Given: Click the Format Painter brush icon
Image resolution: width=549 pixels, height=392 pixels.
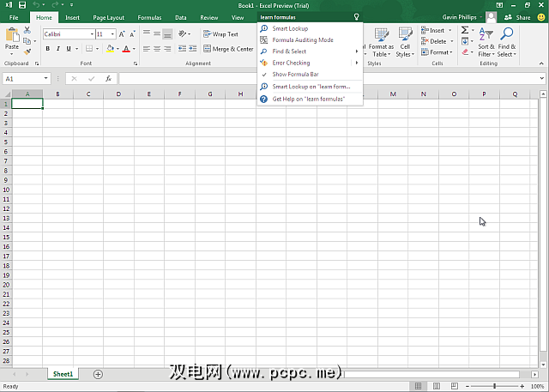Looking at the screenshot, I should tap(27, 51).
